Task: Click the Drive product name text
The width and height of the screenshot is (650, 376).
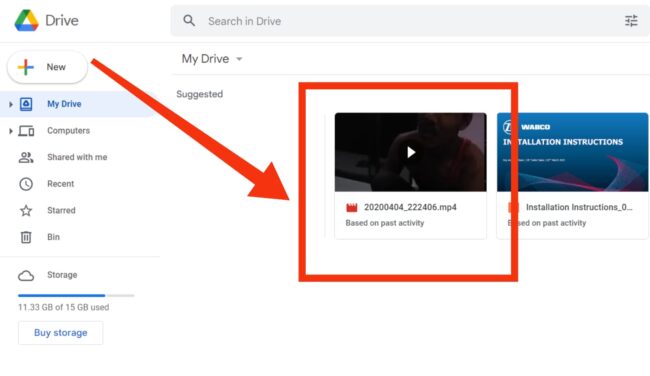Action: coord(62,20)
